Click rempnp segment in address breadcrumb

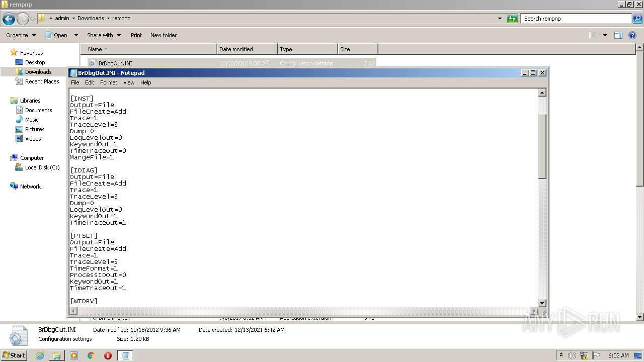click(121, 18)
